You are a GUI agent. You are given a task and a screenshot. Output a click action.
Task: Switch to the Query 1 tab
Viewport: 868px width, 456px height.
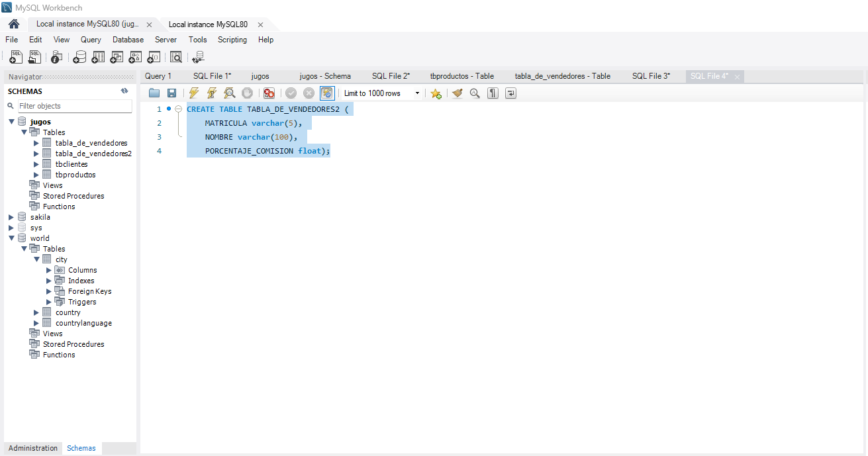(x=158, y=76)
